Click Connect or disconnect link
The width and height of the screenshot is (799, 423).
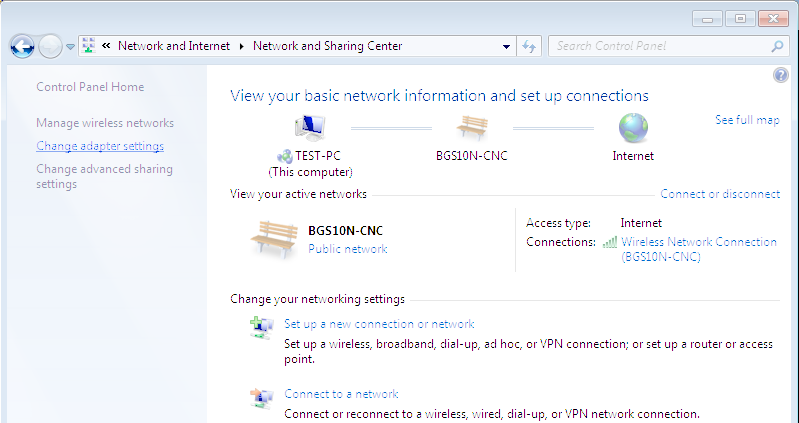pos(720,194)
